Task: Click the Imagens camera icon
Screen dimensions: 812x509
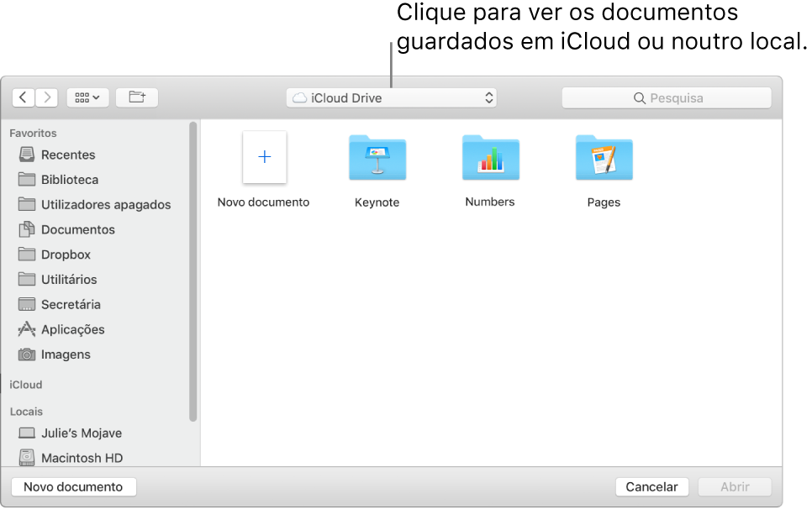Action: (26, 354)
